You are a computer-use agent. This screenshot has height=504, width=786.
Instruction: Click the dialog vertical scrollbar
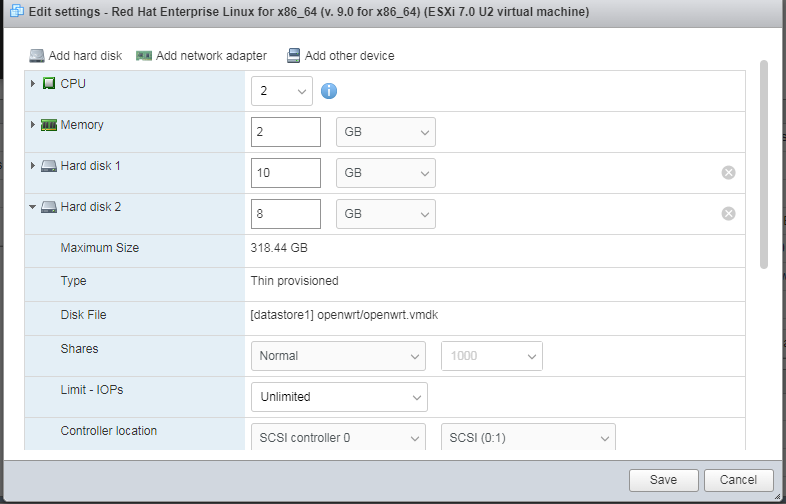[x=764, y=164]
